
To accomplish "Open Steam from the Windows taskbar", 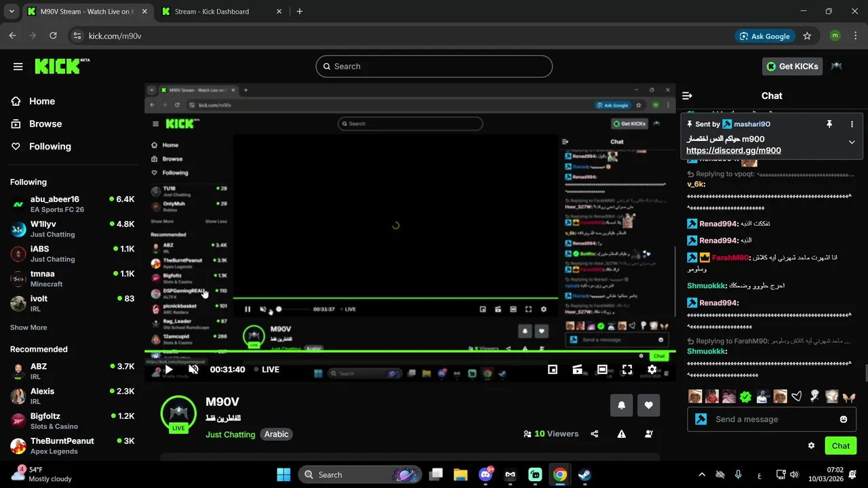I will click(x=585, y=474).
